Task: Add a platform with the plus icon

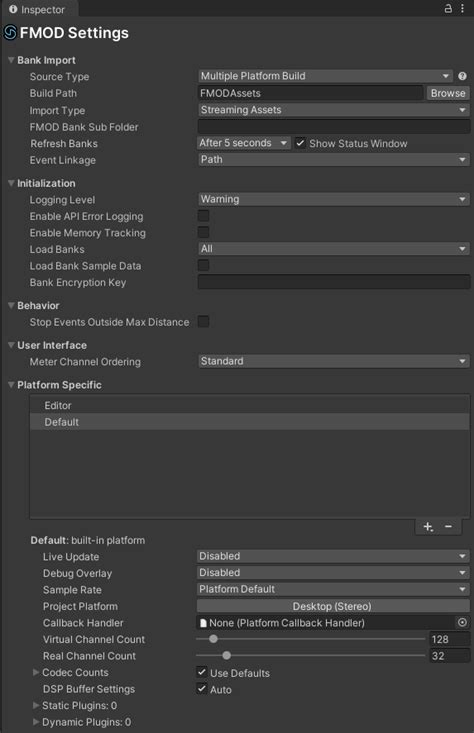Action: pyautogui.click(x=428, y=527)
